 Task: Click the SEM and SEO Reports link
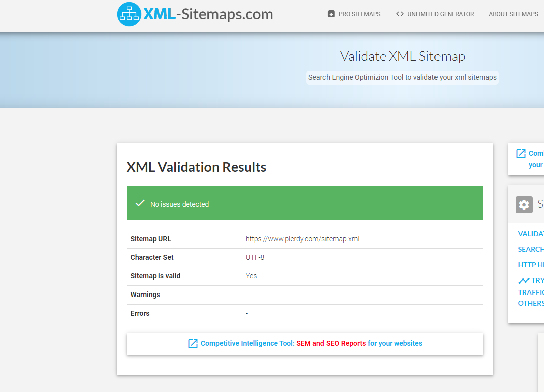tap(331, 343)
